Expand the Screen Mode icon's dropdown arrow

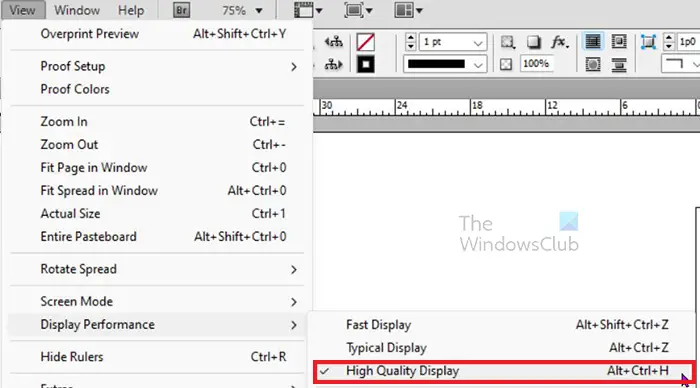pyautogui.click(x=369, y=11)
